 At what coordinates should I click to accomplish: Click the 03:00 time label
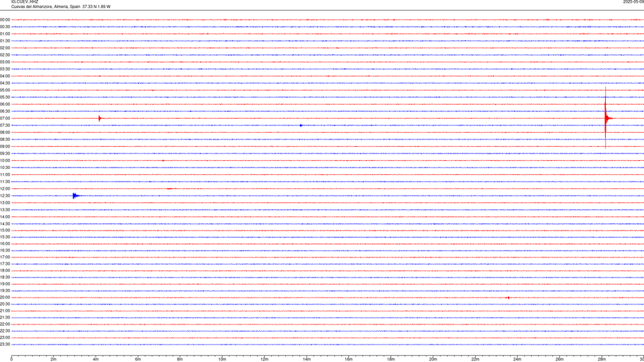tap(5, 62)
